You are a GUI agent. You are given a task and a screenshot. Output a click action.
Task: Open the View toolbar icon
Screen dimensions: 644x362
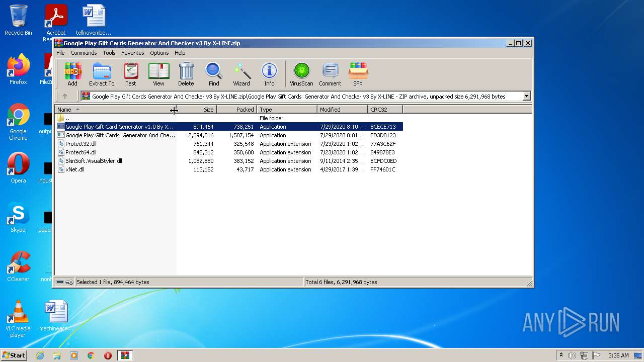[x=158, y=74]
